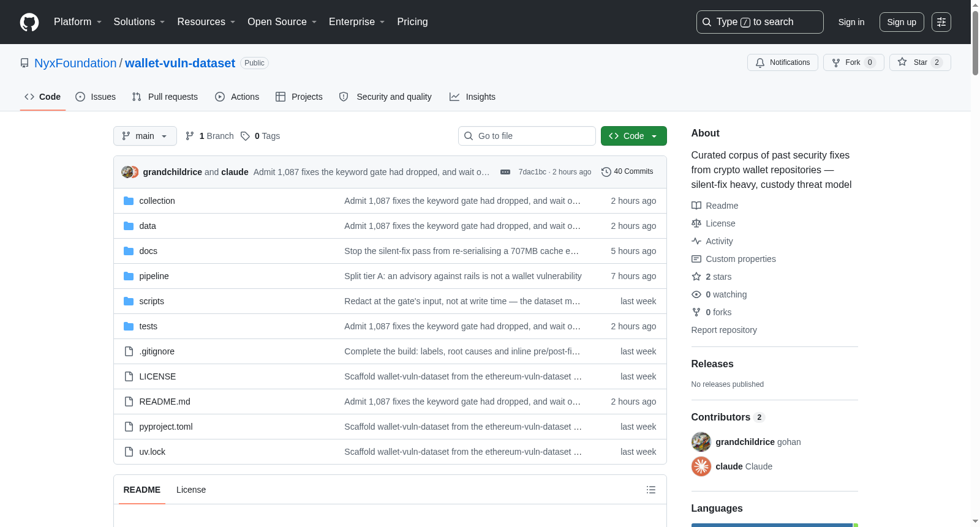View the 0 Tags list
The image size is (980, 527).
tap(260, 136)
